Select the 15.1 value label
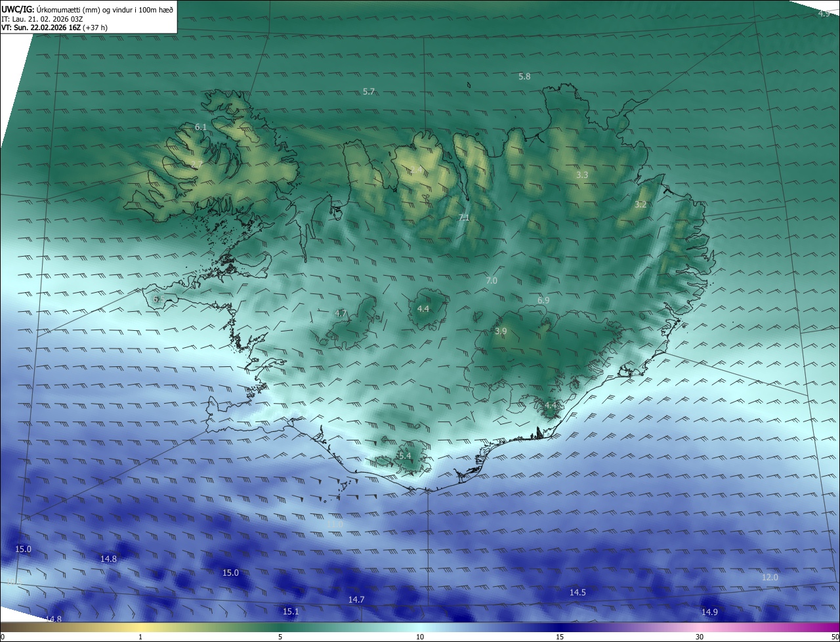Screen dimensions: 840x642 [291, 612]
